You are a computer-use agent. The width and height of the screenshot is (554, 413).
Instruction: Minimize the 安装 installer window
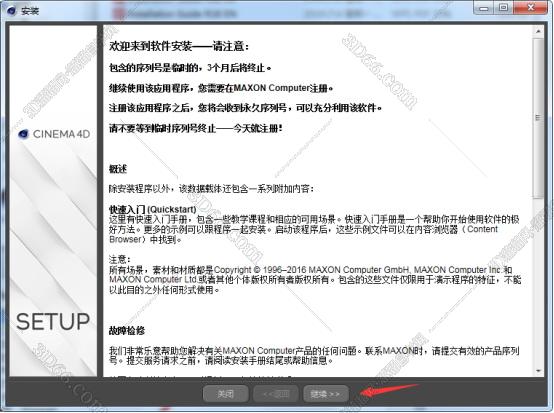483,8
